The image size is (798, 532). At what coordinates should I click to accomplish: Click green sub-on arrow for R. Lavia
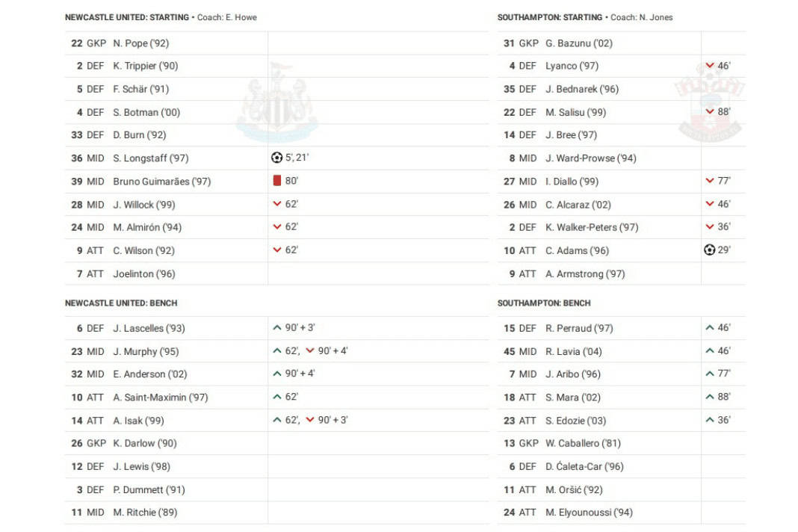pyautogui.click(x=710, y=350)
